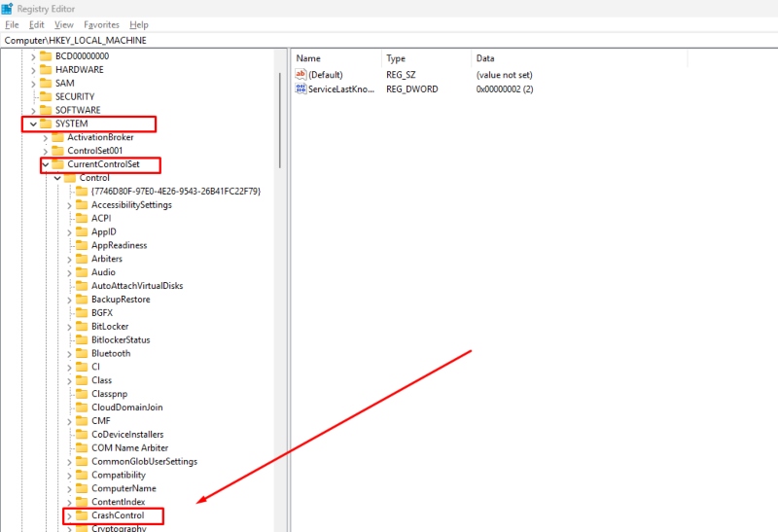Screen dimensions: 778x532
Task: Collapse the SYSTEM key
Action: [33, 124]
